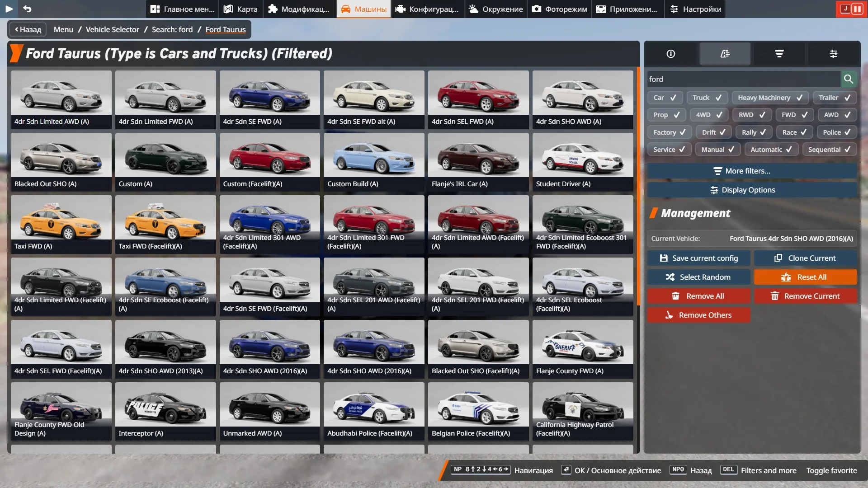868x488 pixels.
Task: Open the Фоторежим photo mode tab
Action: (x=559, y=9)
